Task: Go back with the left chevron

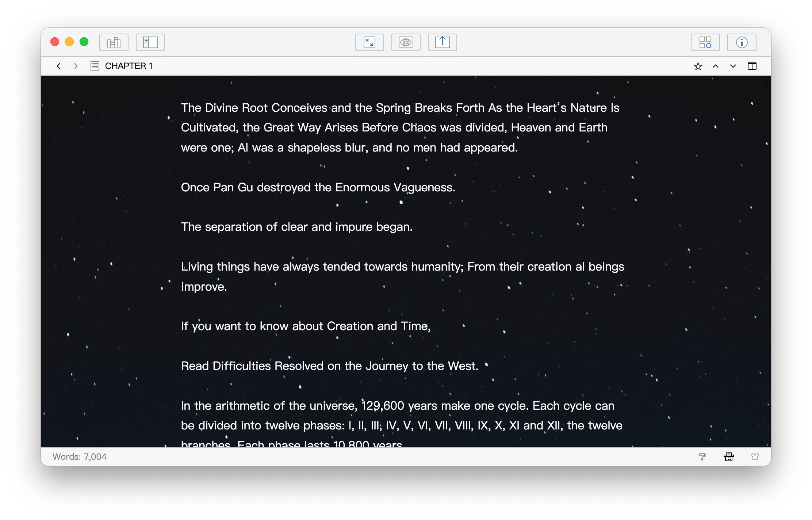Action: pyautogui.click(x=58, y=66)
